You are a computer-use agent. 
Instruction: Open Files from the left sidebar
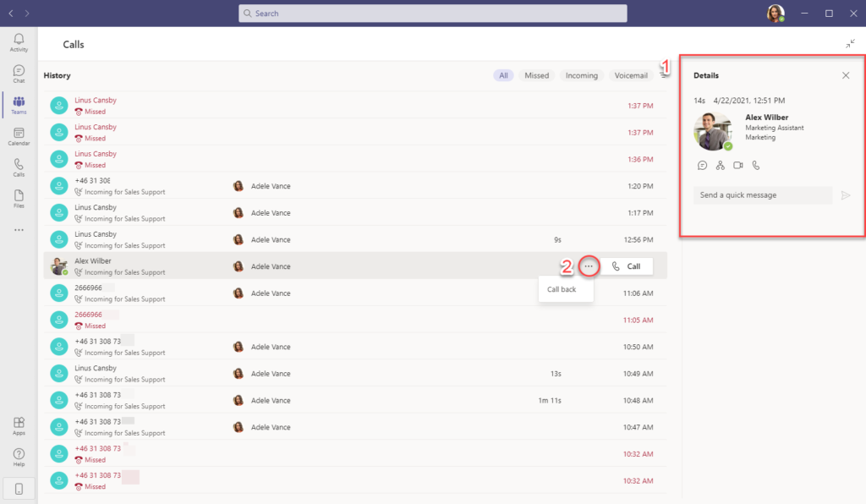point(19,199)
